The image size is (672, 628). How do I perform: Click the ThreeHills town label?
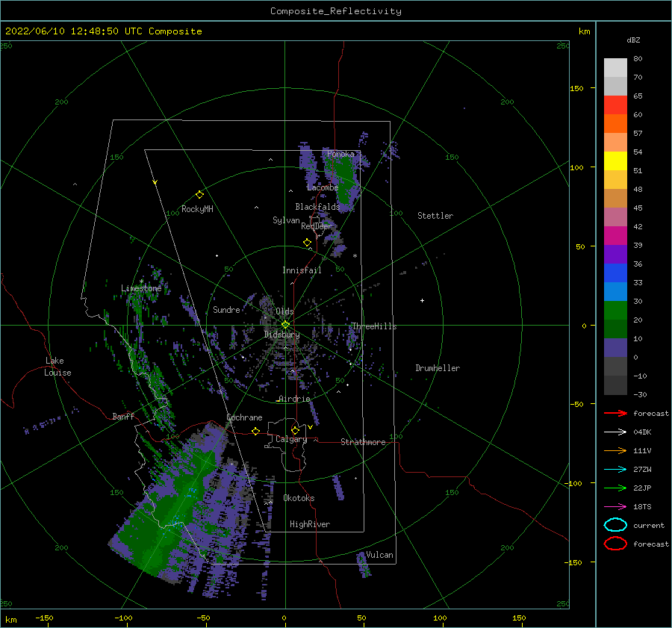pos(374,326)
